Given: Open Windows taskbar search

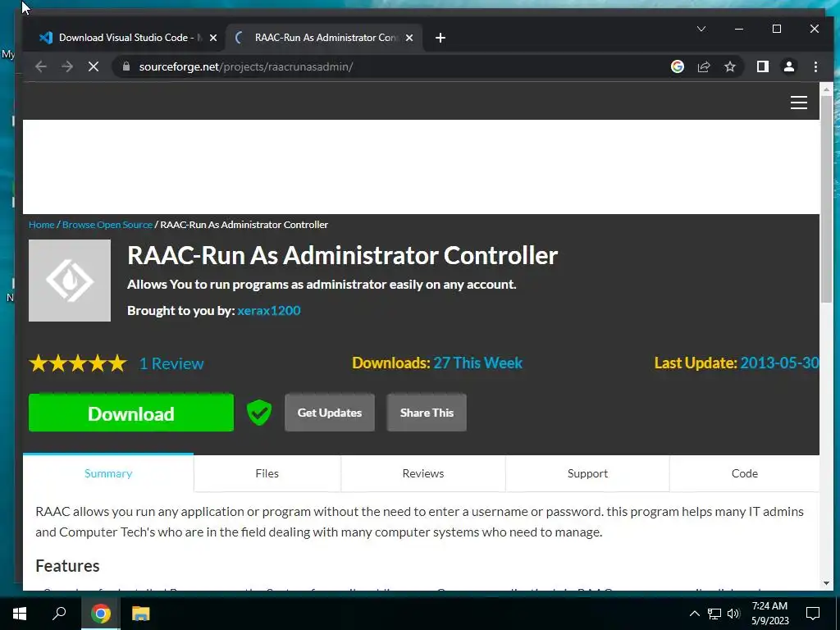Looking at the screenshot, I should pyautogui.click(x=59, y=614).
